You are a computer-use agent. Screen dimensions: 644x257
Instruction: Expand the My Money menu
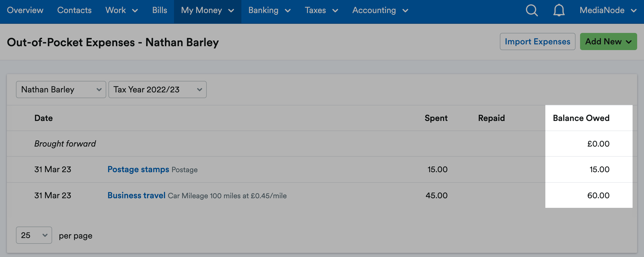coord(208,10)
